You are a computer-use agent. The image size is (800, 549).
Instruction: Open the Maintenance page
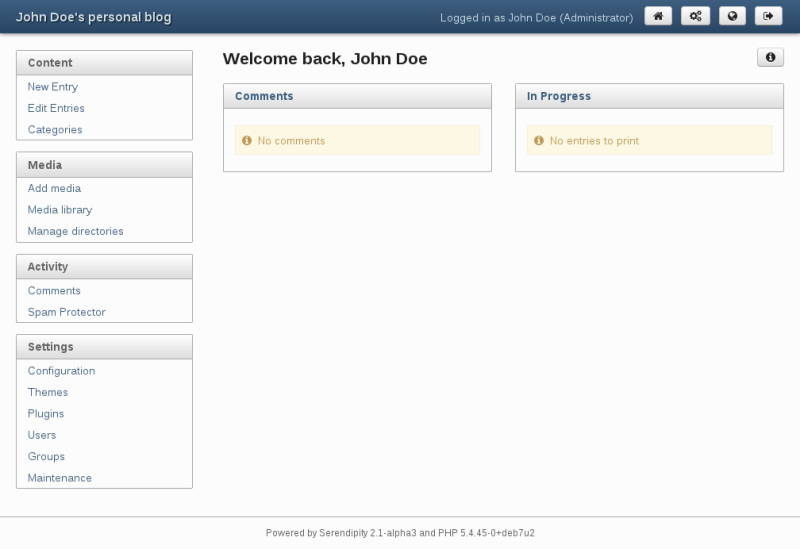[60, 478]
